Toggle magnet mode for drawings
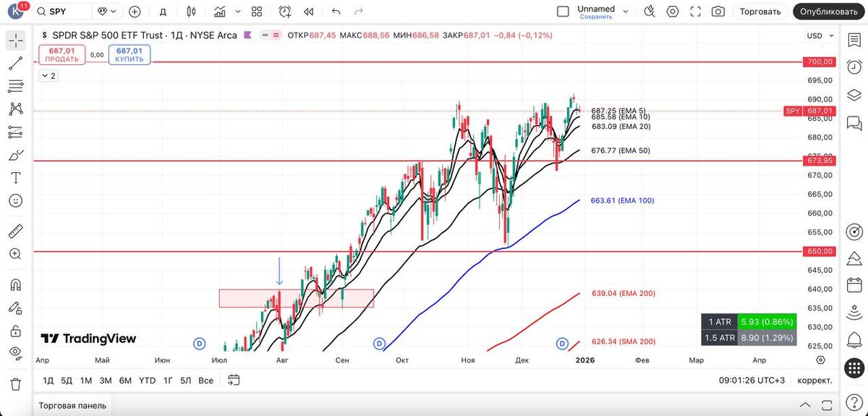868x416 pixels. (x=16, y=285)
